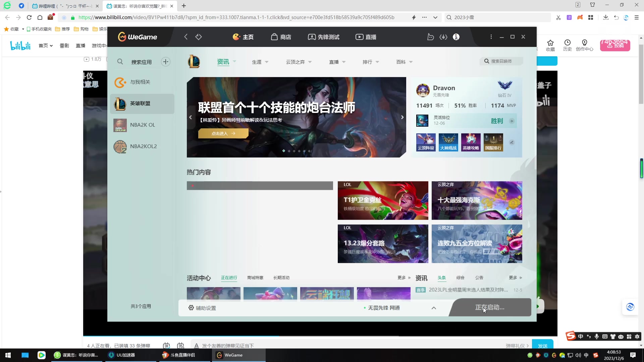Select NBA2K OL in the app list
Viewport: 644px width, 362px height.
(142, 125)
